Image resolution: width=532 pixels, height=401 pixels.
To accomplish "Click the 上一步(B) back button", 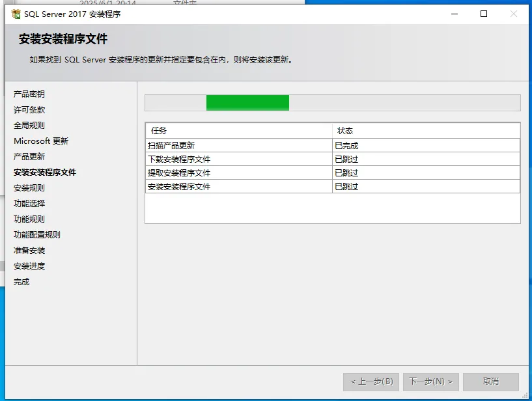I will coord(371,381).
